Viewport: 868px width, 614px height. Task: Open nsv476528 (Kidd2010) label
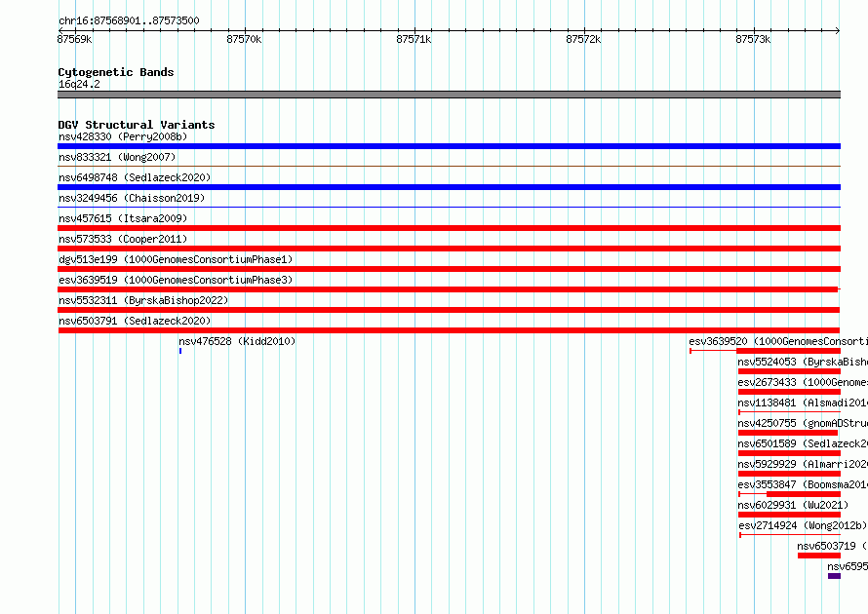pyautogui.click(x=237, y=341)
